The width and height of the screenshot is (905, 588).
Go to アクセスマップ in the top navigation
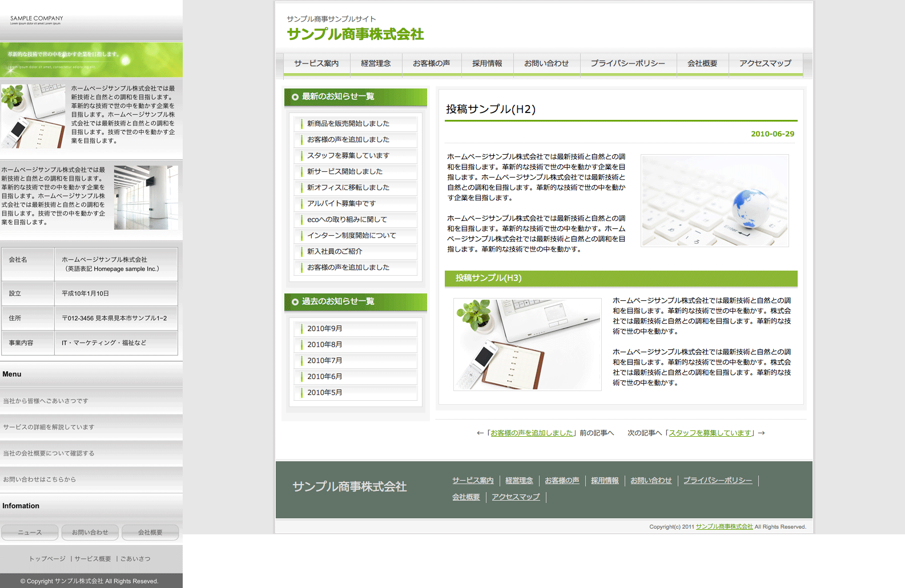(x=765, y=63)
